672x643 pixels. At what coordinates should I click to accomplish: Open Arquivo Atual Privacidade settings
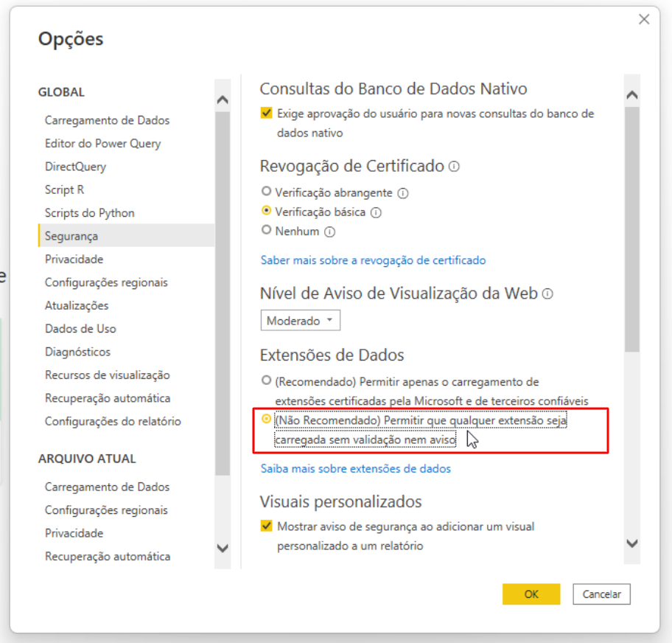coord(74,534)
